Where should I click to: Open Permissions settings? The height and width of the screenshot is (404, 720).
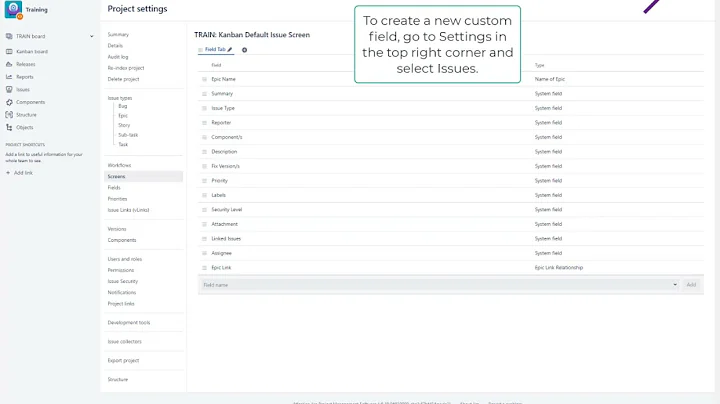(121, 270)
